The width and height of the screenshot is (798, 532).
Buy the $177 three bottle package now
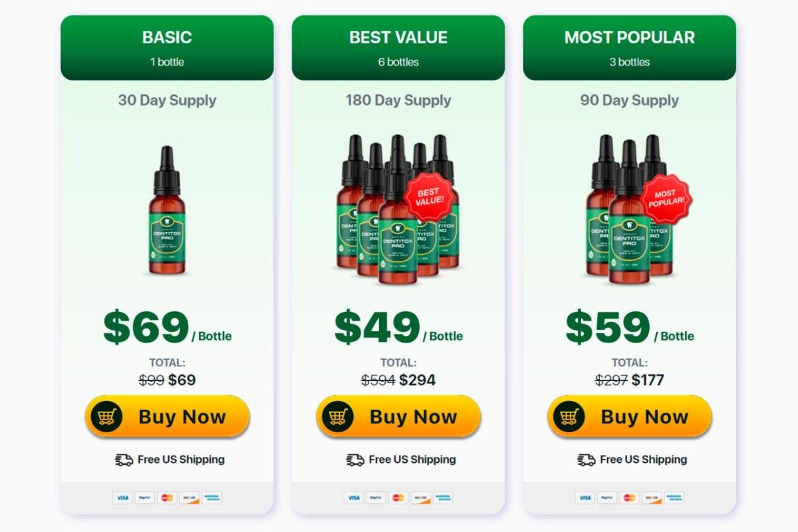pos(630,417)
